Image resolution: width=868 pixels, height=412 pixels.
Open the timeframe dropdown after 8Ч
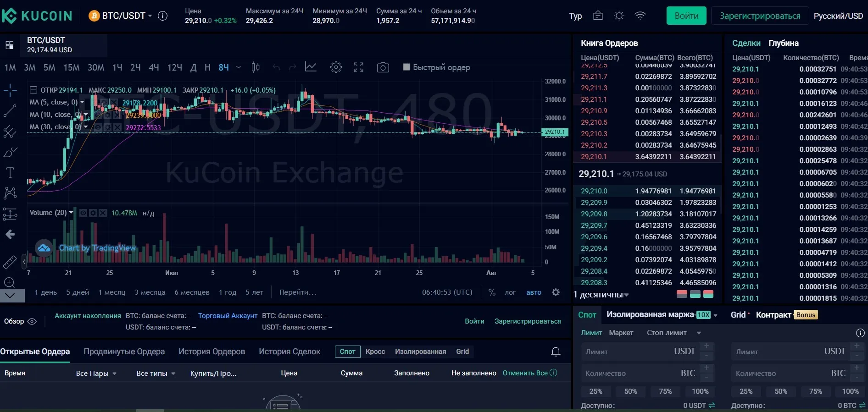coord(238,67)
